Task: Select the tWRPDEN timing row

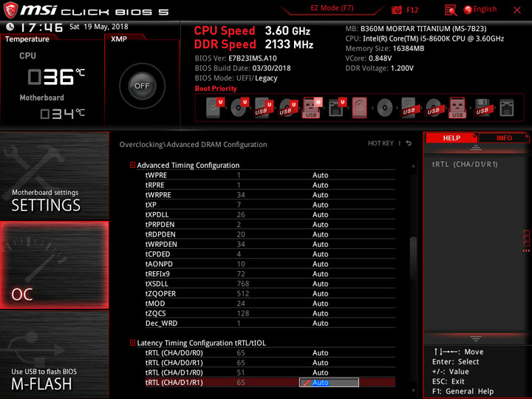Action: click(x=270, y=244)
